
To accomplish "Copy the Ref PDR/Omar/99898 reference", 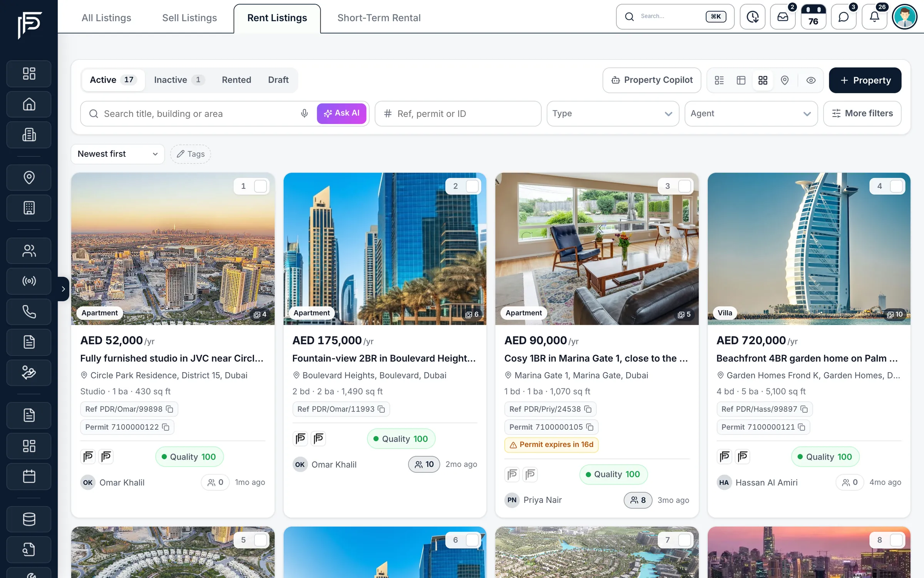I will click(169, 409).
